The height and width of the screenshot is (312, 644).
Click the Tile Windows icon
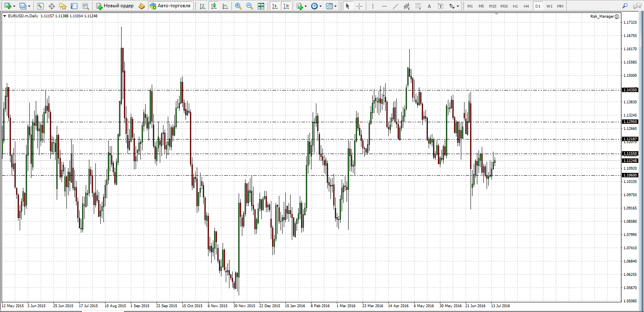[261, 6]
